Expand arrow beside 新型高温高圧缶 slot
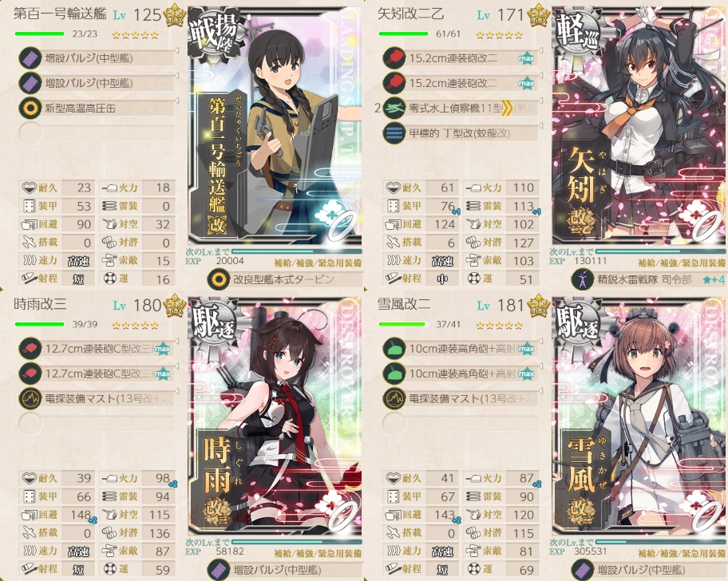 click(176, 101)
